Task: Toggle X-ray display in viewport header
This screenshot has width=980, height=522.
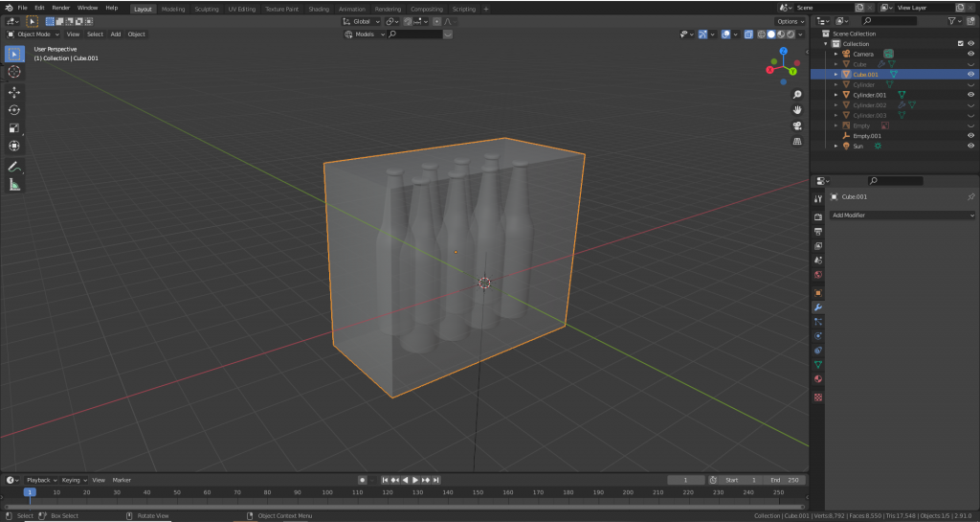Action: pos(748,34)
